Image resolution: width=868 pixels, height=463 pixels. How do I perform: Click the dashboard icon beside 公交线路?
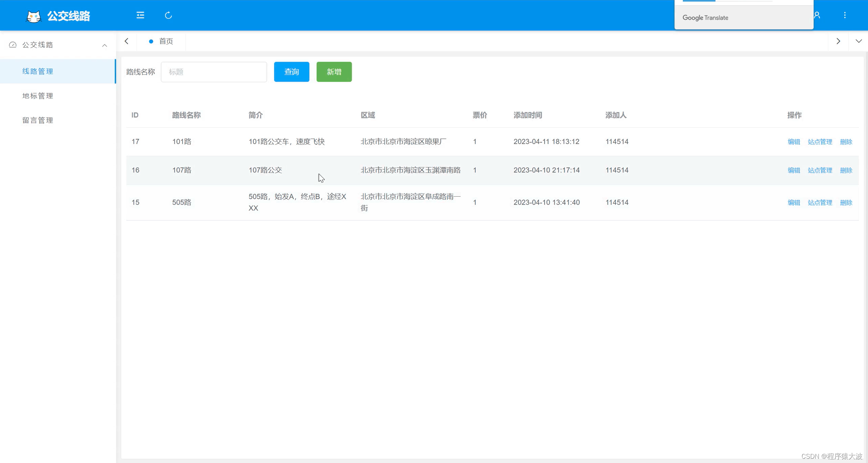[x=13, y=45]
